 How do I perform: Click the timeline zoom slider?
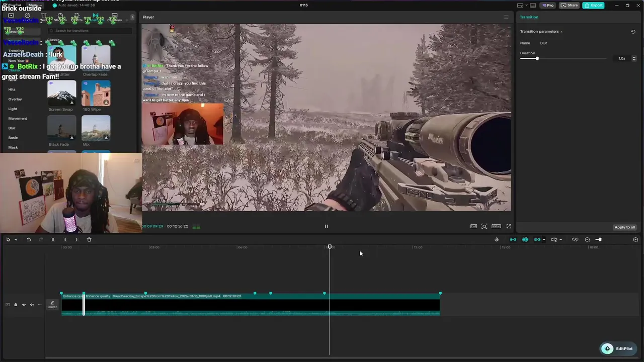click(599, 239)
